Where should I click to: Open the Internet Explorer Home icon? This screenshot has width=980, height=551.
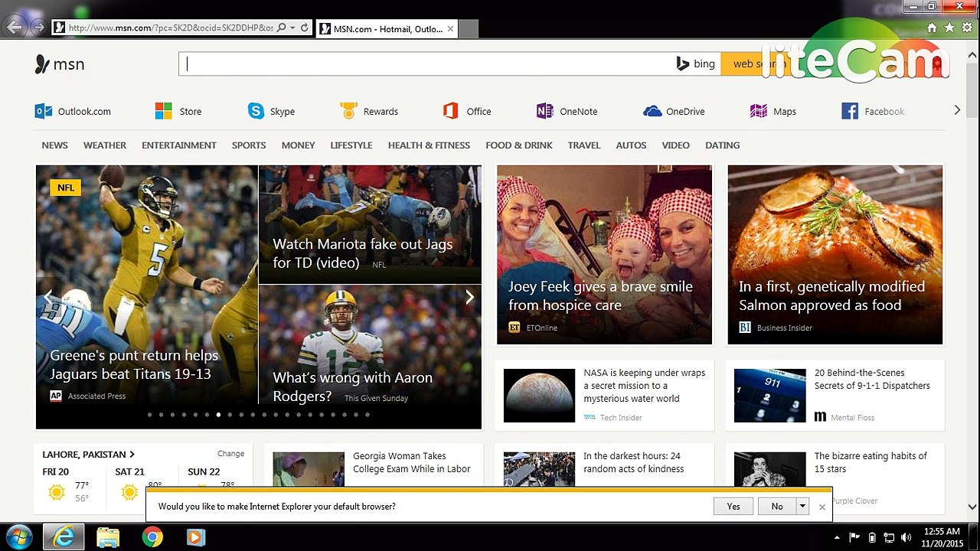932,28
